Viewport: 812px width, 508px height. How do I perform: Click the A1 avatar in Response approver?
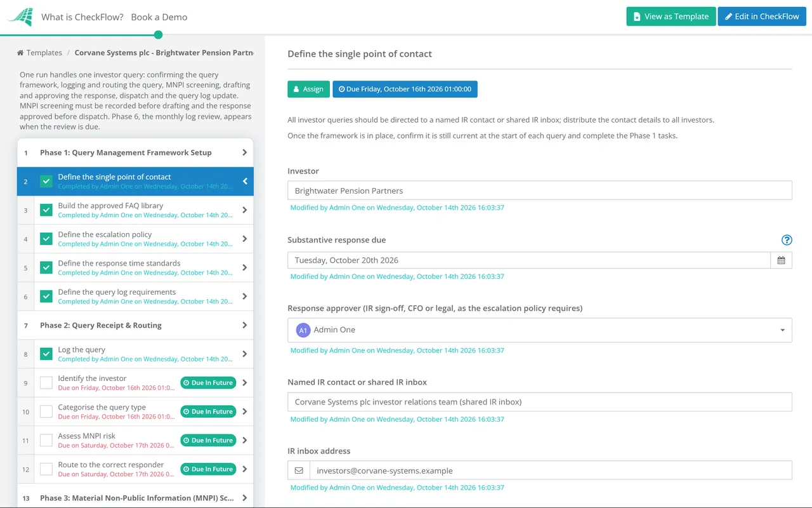[303, 330]
